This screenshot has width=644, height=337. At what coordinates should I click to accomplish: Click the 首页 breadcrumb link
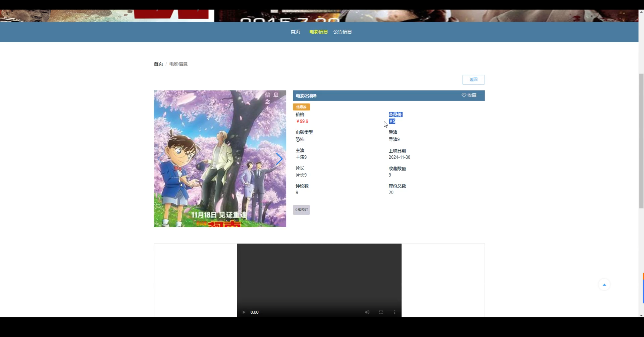[x=158, y=64]
